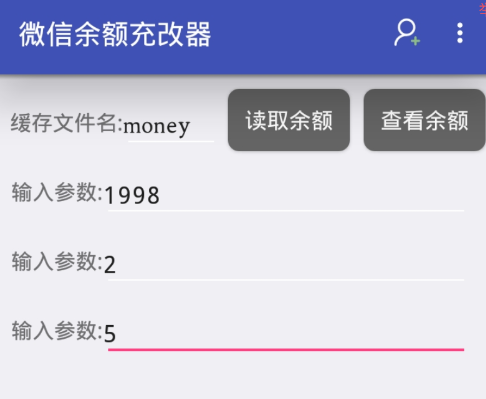Click the green plus badge on person icon
The image size is (486, 399).
click(x=415, y=41)
